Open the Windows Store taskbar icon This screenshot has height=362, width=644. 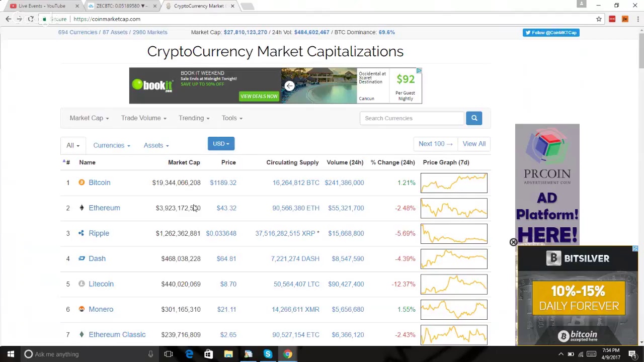[208, 354]
